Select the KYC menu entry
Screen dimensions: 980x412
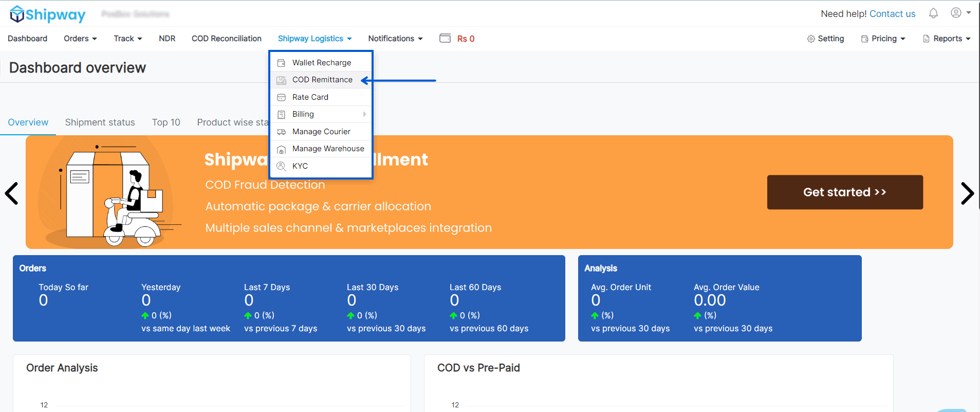[x=321, y=166]
